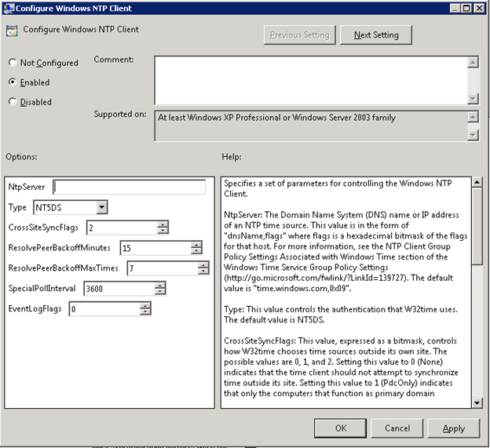490x448 pixels.
Task: Close the Configure Windows NTP Client window
Action: point(479,8)
